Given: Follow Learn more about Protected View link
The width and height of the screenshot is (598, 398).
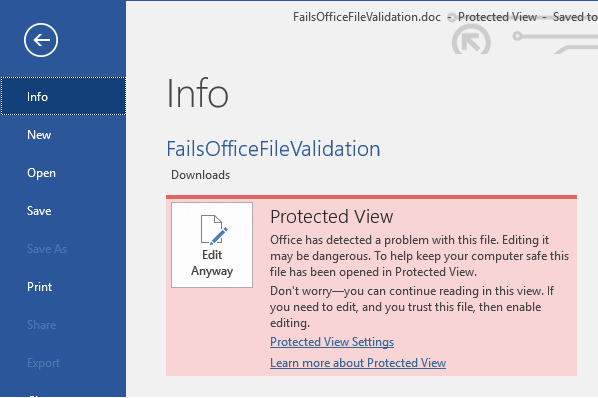Looking at the screenshot, I should [358, 363].
